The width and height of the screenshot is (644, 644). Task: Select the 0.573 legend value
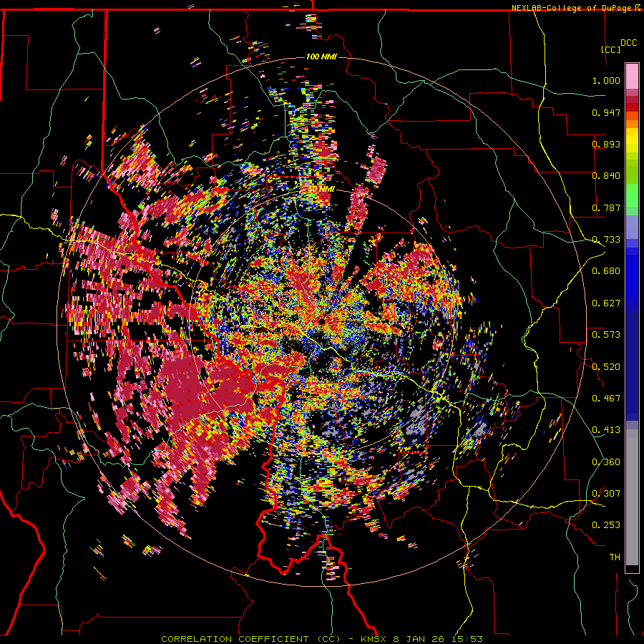[606, 335]
